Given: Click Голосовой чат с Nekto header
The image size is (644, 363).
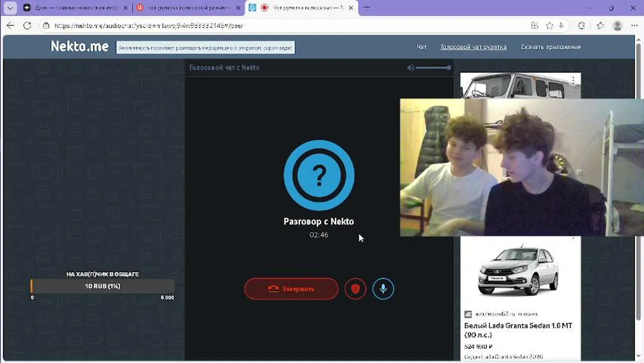Looking at the screenshot, I should tap(224, 68).
